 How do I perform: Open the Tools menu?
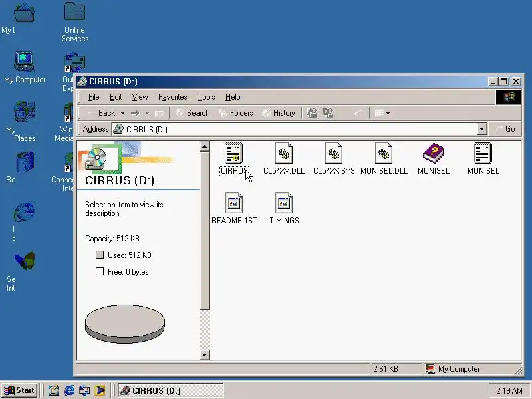coord(206,97)
